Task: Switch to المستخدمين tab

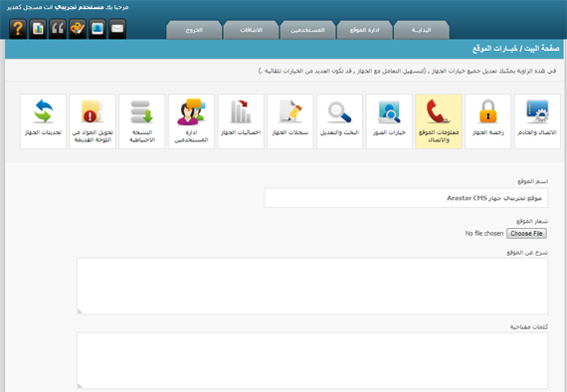Action: click(307, 30)
